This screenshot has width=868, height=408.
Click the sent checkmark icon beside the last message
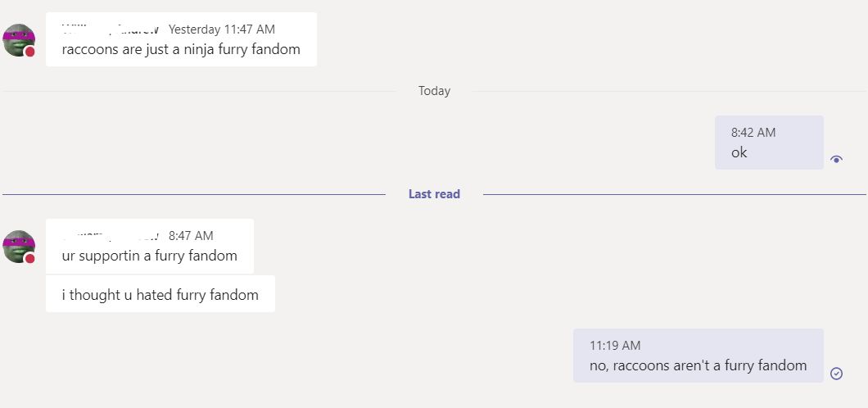point(836,373)
